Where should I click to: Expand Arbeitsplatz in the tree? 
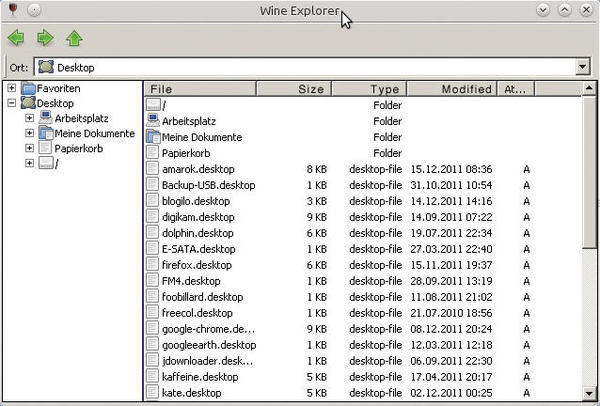[29, 118]
